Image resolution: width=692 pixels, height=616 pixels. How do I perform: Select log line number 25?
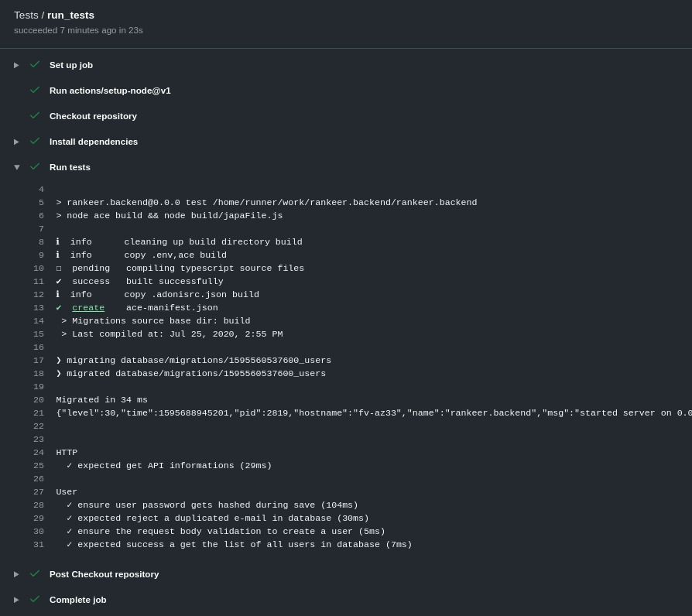tap(39, 466)
